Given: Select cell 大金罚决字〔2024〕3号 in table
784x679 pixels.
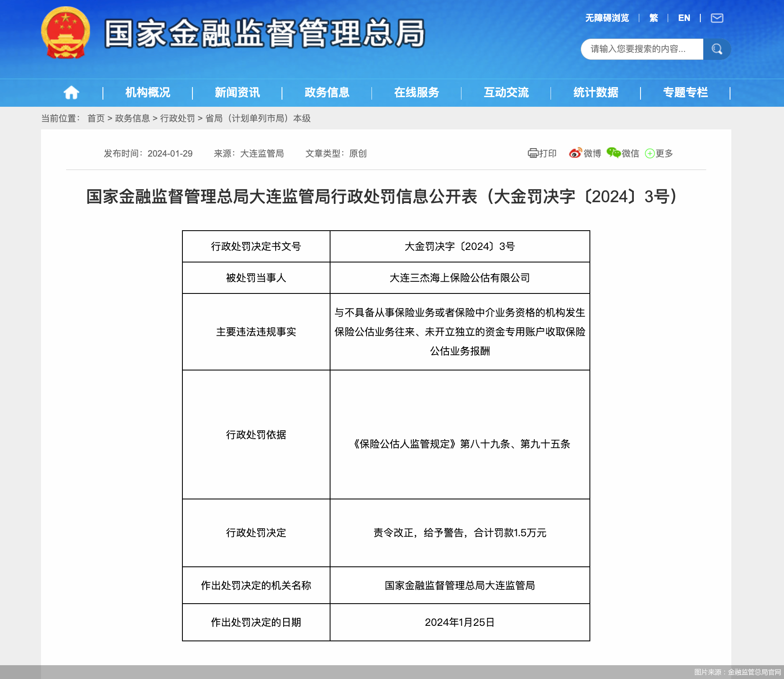Looking at the screenshot, I should click(460, 247).
